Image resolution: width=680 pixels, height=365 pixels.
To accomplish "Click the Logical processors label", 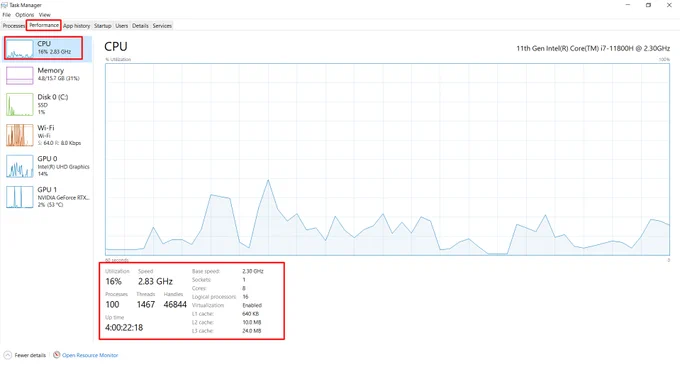I will click(214, 297).
